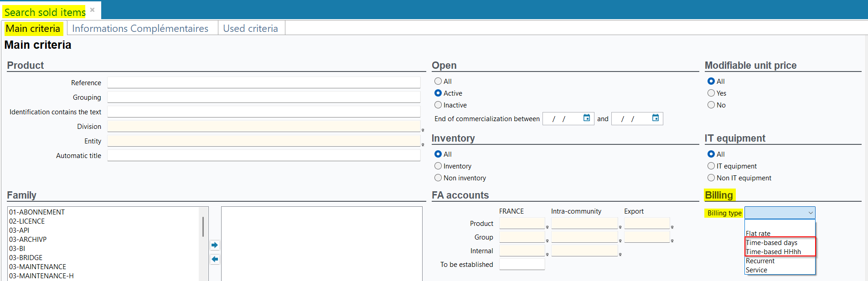The height and width of the screenshot is (281, 868).
Task: Open calendar for commercialization end date
Action: [x=656, y=118]
